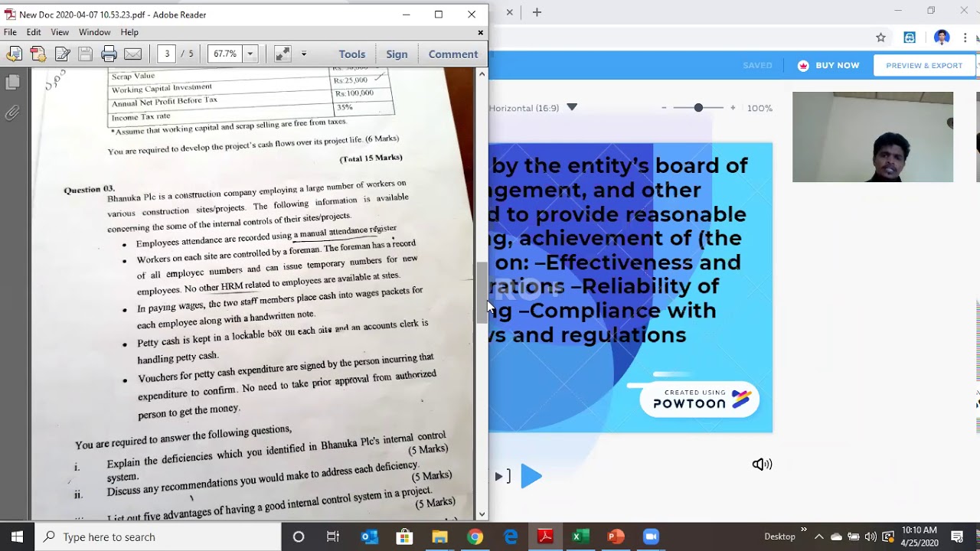This screenshot has height=551, width=980.
Task: Open a new Chrome tab
Action: click(537, 12)
